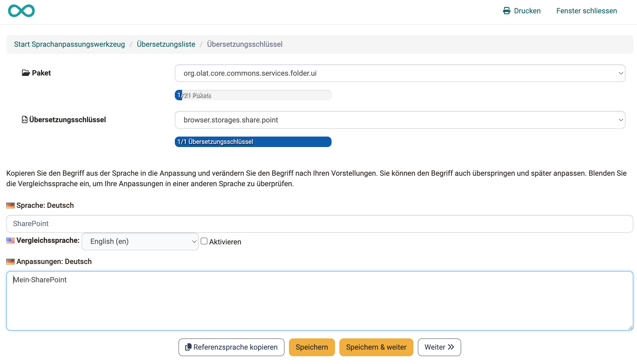
Task: Click the Paket folder icon
Action: [x=26, y=73]
